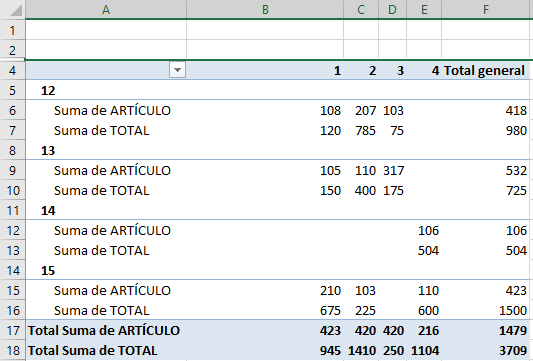Click the value 1410 in row 18
The image size is (533, 361).
[362, 350]
